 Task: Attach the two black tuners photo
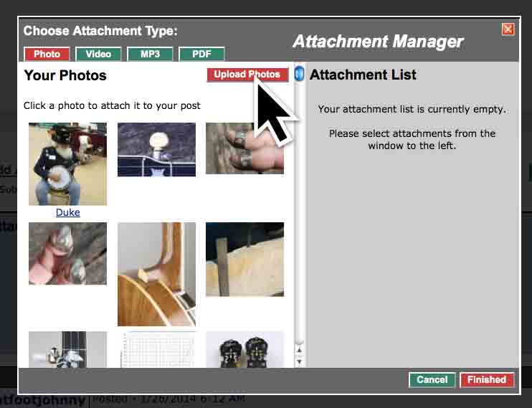point(244,350)
